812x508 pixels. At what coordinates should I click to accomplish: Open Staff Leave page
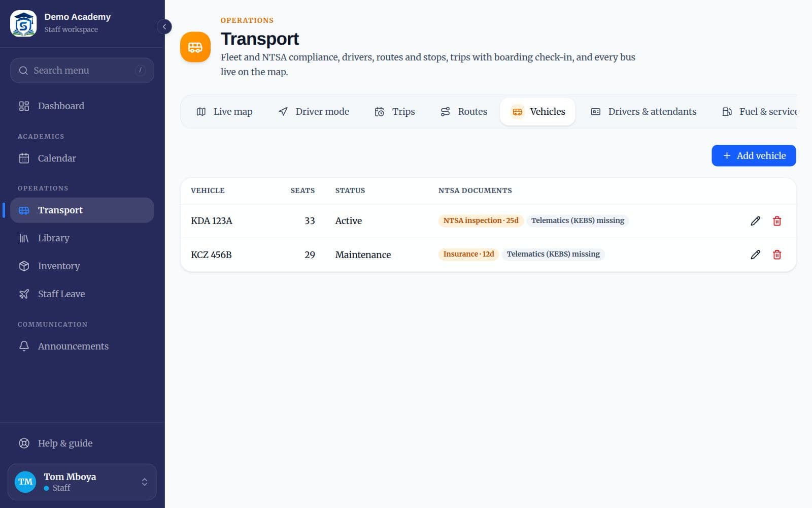[82, 294]
